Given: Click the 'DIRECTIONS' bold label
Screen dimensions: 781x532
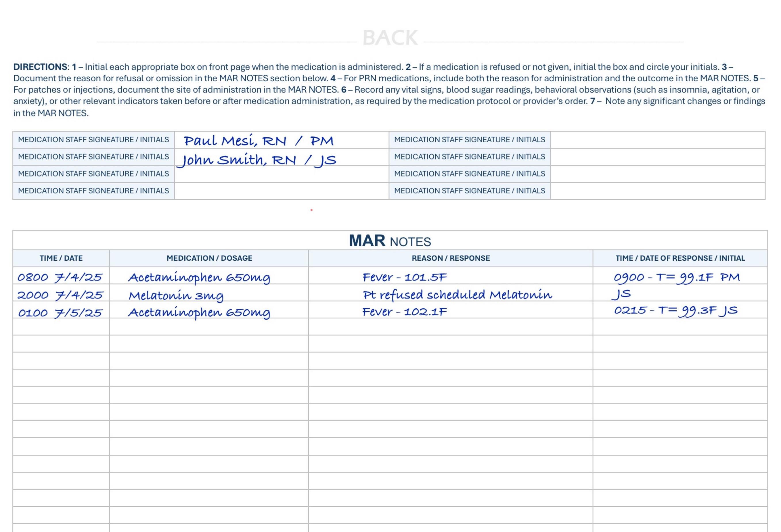Looking at the screenshot, I should (x=41, y=67).
